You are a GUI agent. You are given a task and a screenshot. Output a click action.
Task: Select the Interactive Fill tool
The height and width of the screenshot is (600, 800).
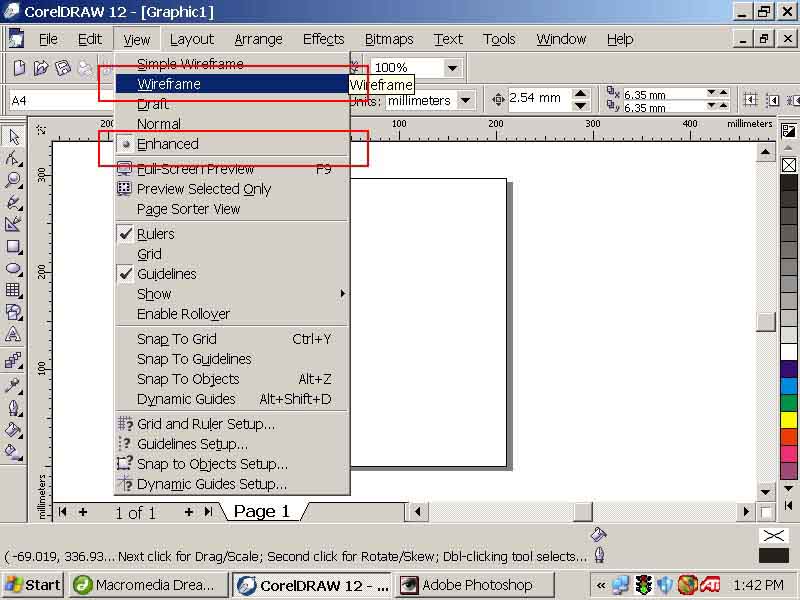coord(13,452)
